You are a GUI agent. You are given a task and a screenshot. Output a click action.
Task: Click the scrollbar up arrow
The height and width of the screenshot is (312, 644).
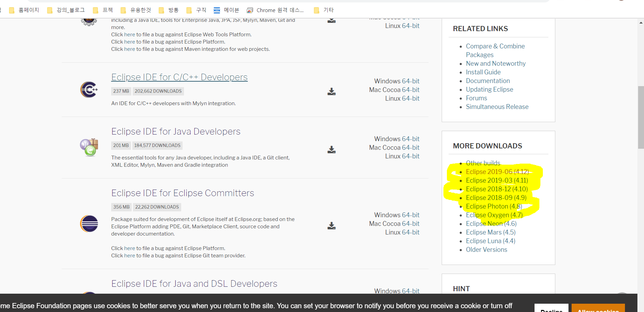(641, 22)
